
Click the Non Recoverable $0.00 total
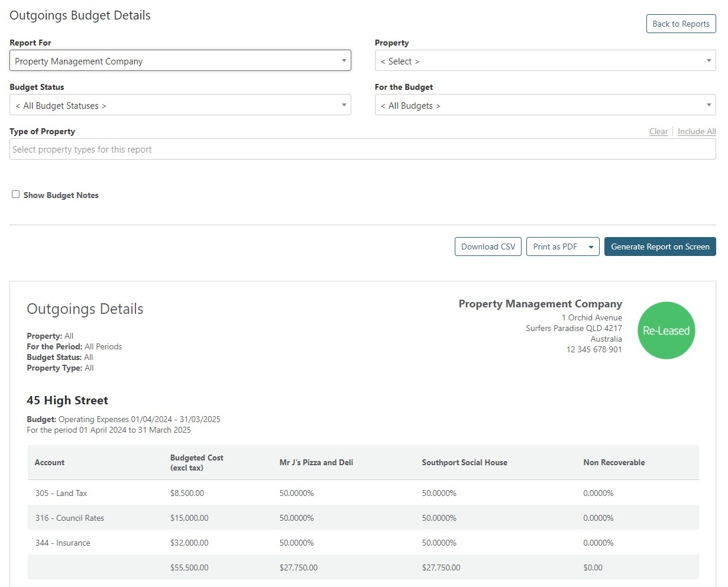[x=593, y=567]
